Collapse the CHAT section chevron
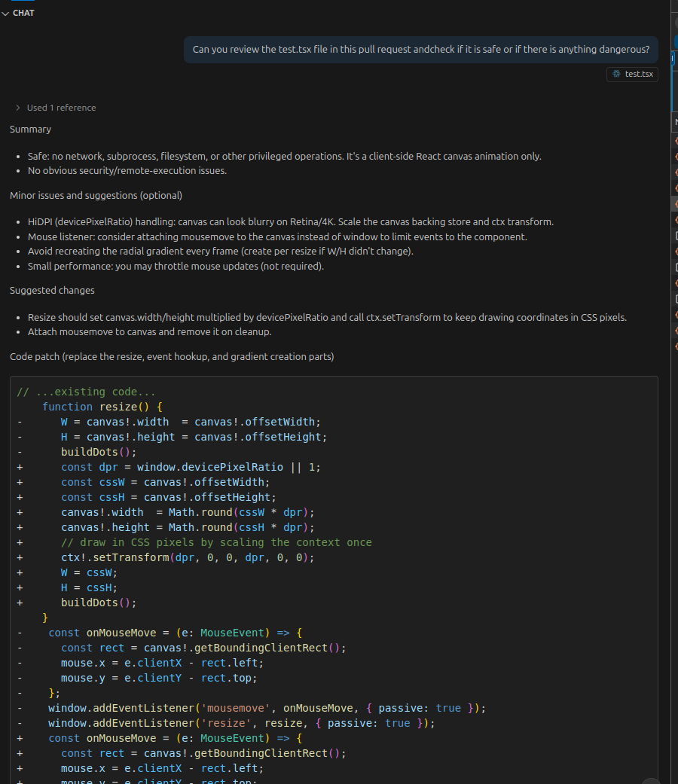Screen dimensions: 678x784 click(x=6, y=13)
